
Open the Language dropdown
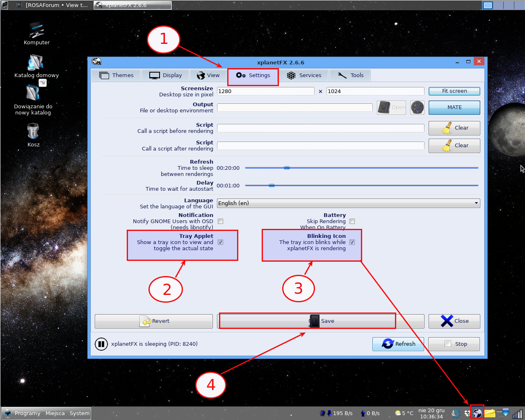click(348, 203)
